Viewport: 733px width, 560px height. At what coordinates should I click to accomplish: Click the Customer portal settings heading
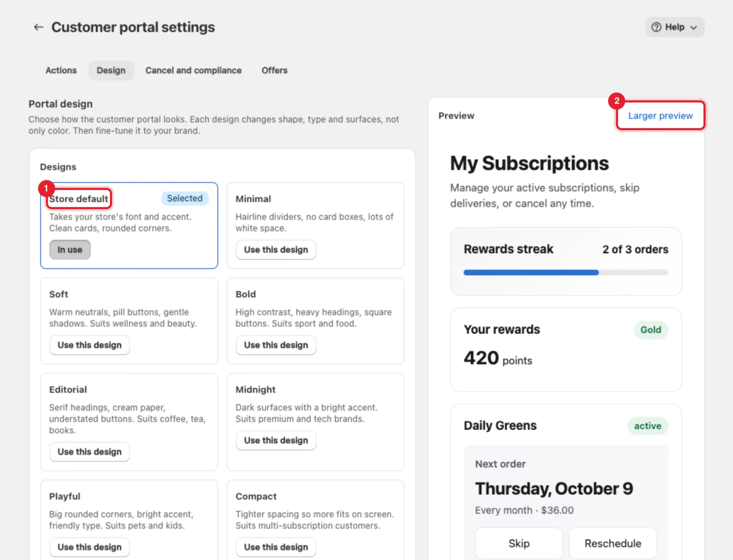pos(133,27)
